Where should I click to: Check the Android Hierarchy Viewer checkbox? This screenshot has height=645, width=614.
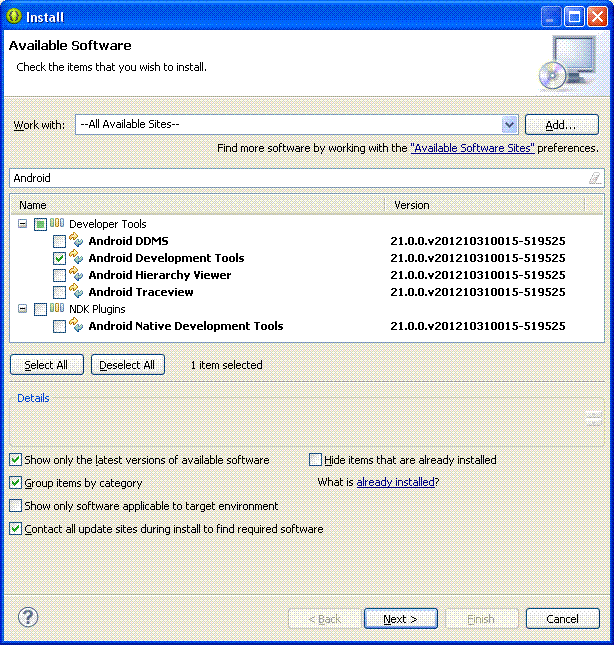pos(59,275)
